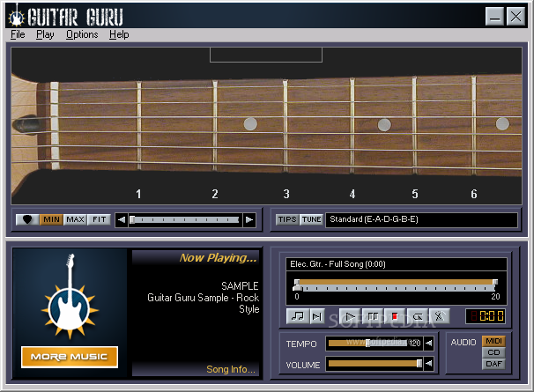
Task: Toggle the metronome button
Action: 440,316
